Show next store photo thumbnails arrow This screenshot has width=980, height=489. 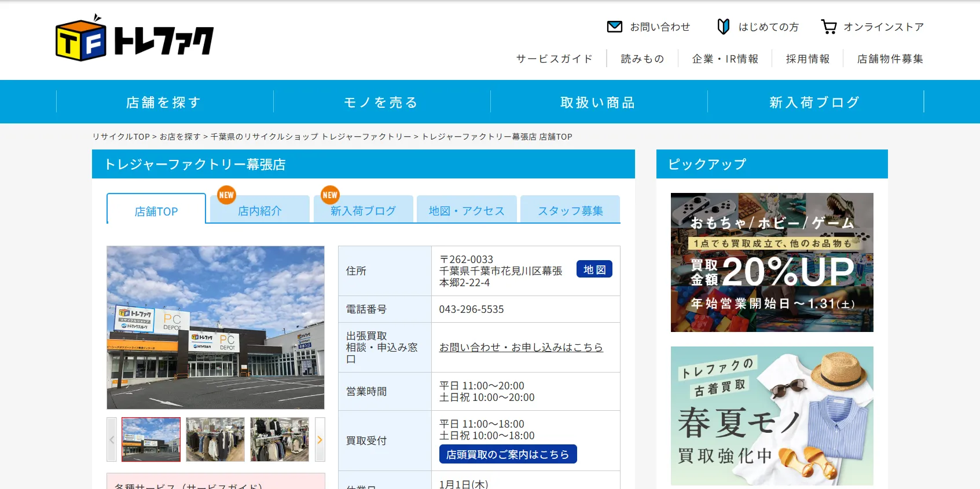tap(320, 440)
